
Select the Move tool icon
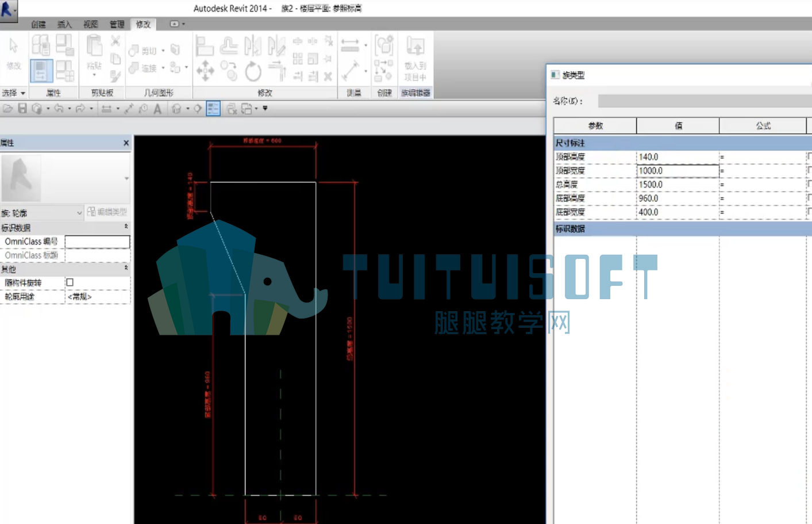(x=205, y=71)
